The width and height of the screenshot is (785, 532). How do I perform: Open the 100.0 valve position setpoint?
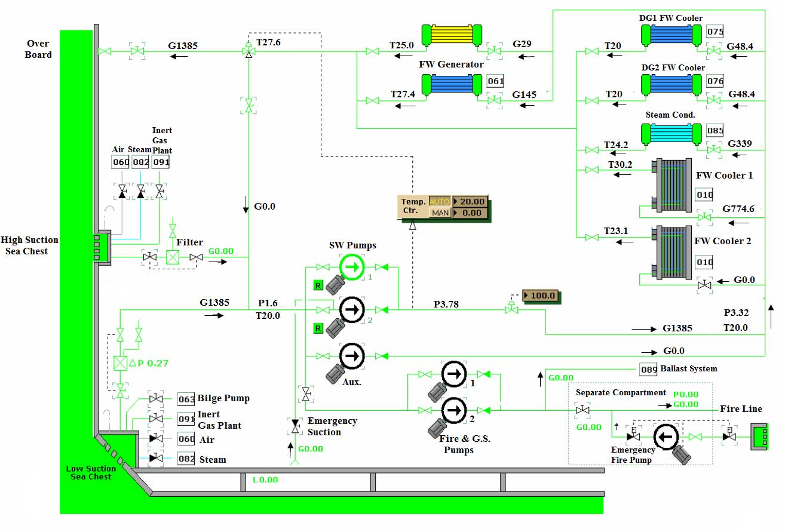(540, 296)
